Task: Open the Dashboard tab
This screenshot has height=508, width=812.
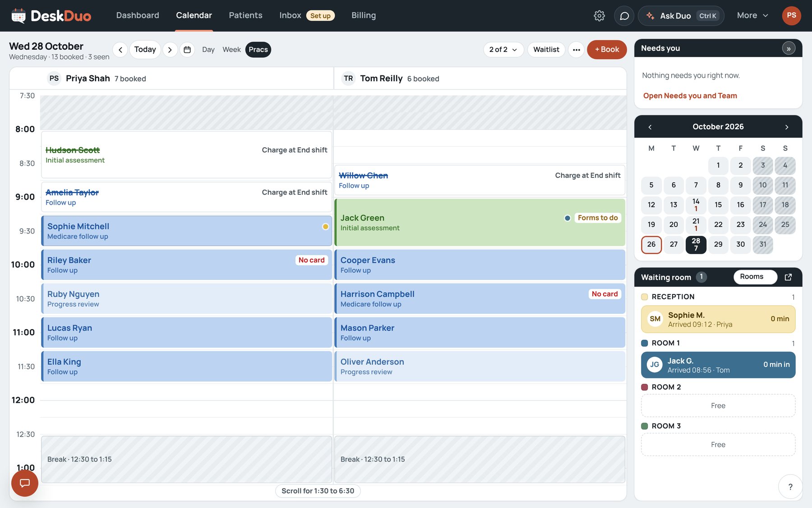Action: tap(138, 15)
